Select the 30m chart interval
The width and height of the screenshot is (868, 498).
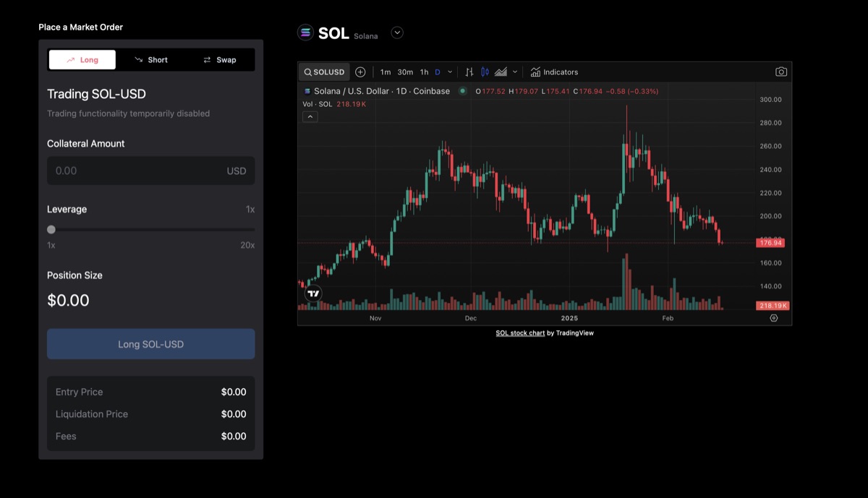click(405, 72)
